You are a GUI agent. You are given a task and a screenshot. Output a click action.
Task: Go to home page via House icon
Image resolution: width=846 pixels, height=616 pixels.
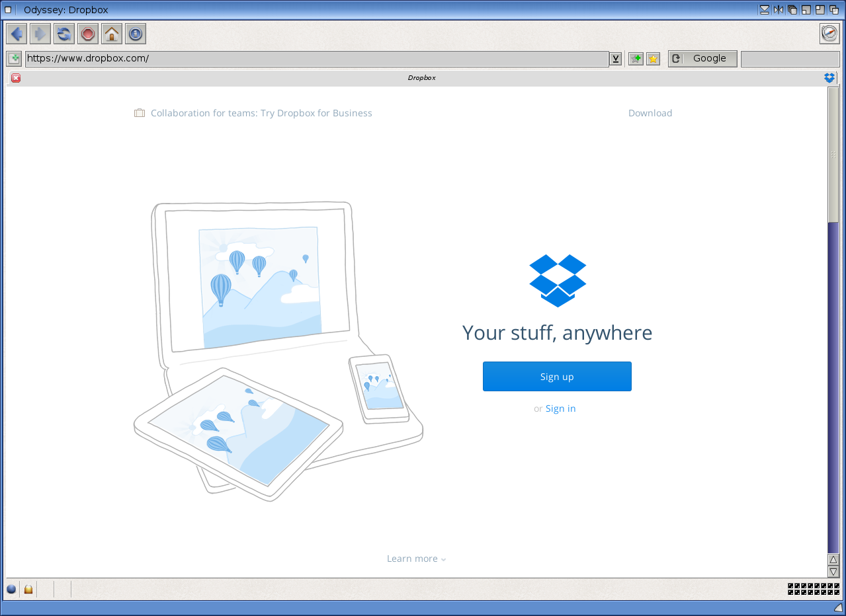coord(112,34)
